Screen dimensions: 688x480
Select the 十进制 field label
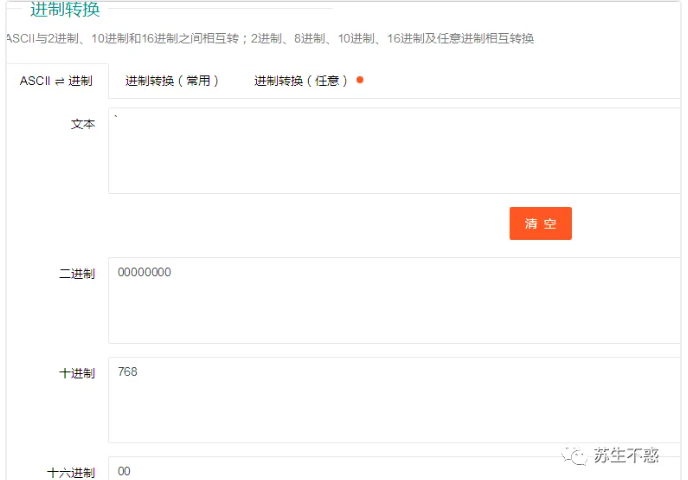click(x=77, y=373)
